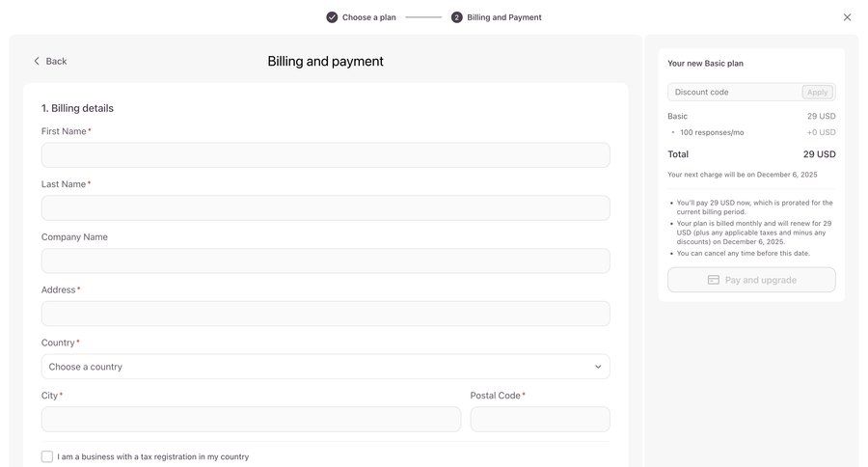Click the Back chevron arrow icon

tap(37, 61)
